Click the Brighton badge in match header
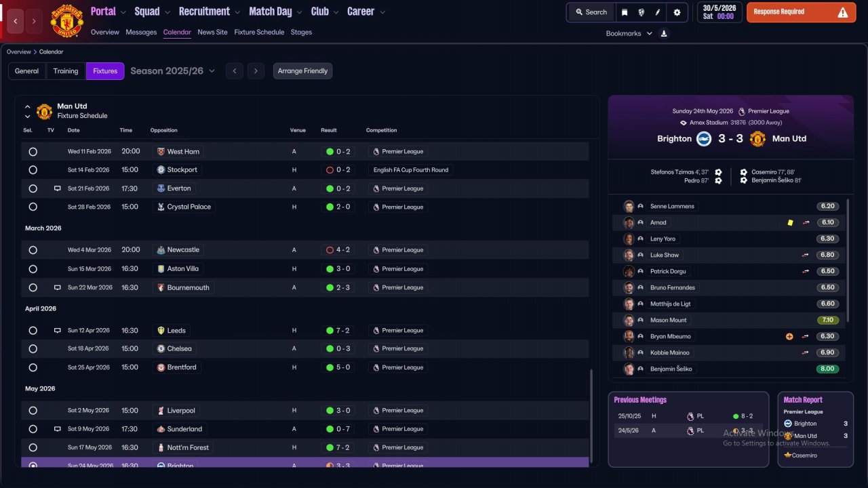 [x=704, y=138]
